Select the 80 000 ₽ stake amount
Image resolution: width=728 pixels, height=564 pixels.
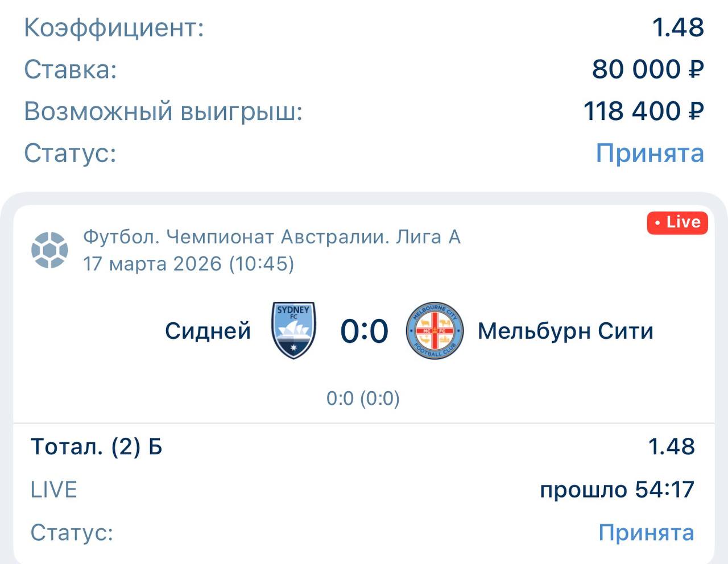pos(647,69)
